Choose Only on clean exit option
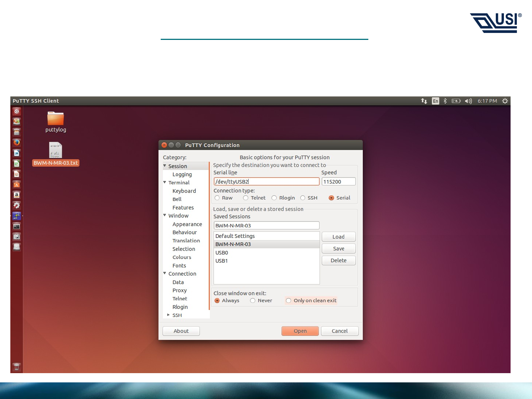 coord(289,301)
